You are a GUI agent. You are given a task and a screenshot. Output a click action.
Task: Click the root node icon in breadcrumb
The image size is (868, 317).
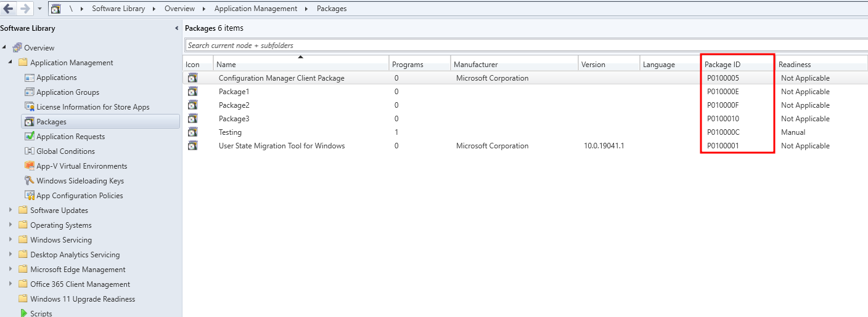(55, 9)
